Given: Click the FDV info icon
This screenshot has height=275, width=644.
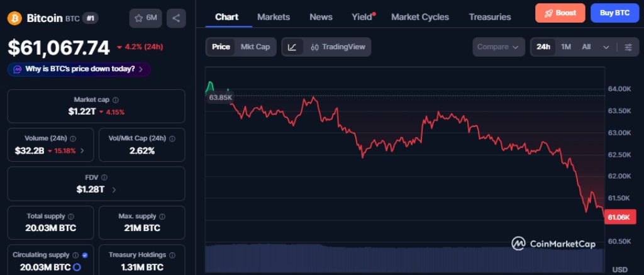Looking at the screenshot, I should (x=104, y=177).
